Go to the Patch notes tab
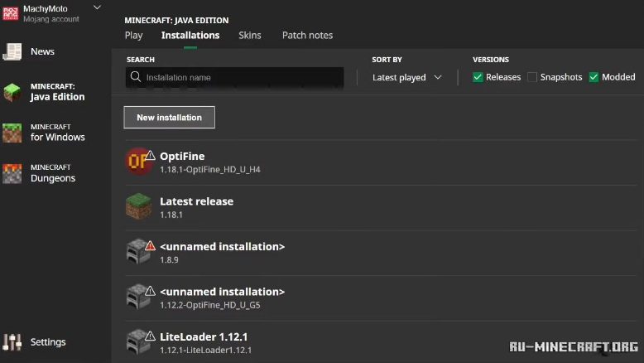Viewport: 644px width, 363px height. [x=307, y=36]
